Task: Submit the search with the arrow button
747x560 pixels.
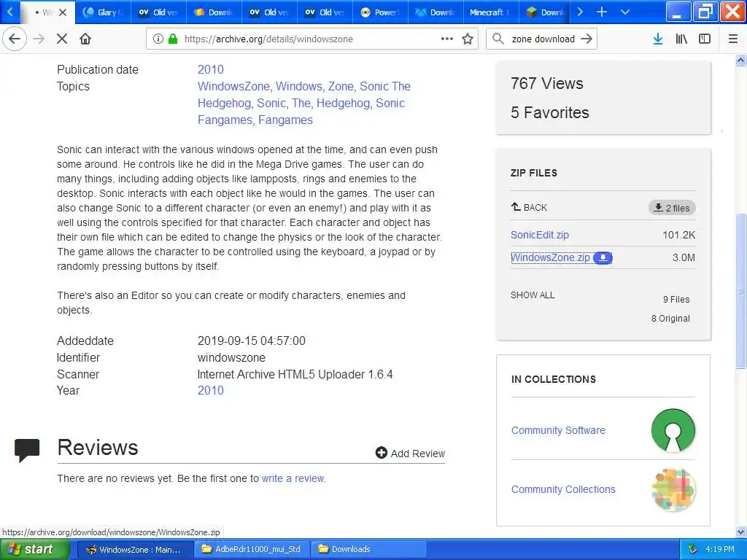Action: [587, 39]
